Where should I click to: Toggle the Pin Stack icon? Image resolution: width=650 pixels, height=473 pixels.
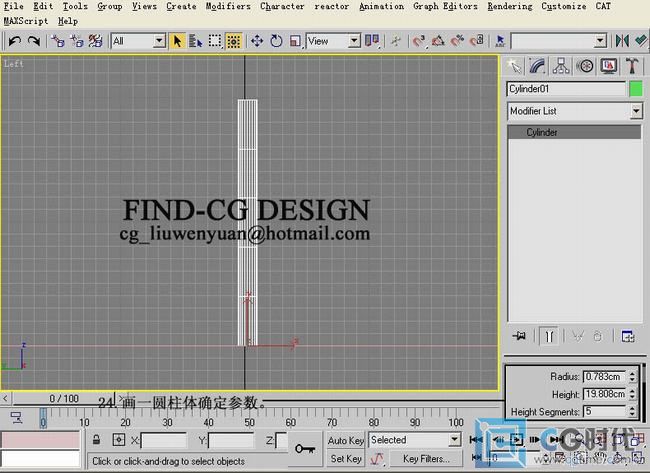tap(519, 336)
